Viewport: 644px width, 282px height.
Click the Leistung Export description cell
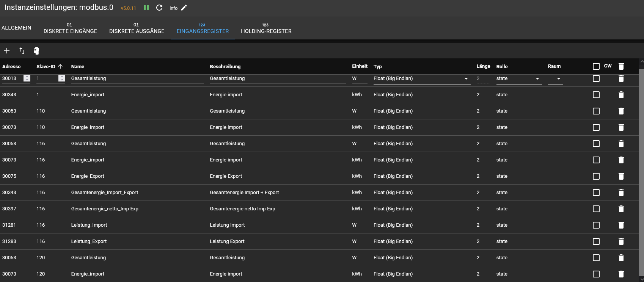coord(227,241)
